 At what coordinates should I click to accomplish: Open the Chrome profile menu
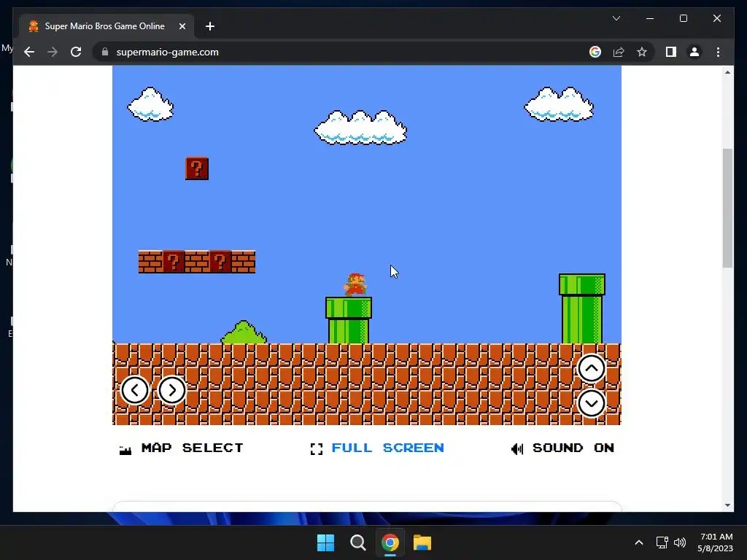(x=694, y=52)
